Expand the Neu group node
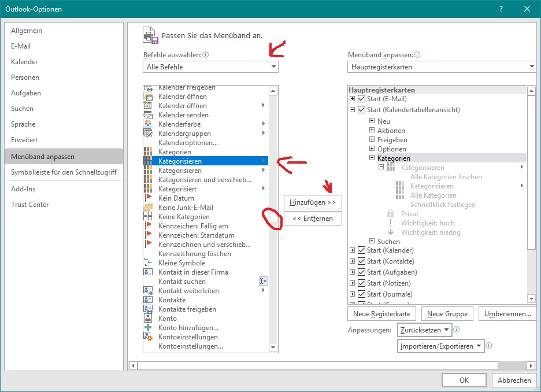Screen dimensions: 541x392 (x=372, y=121)
